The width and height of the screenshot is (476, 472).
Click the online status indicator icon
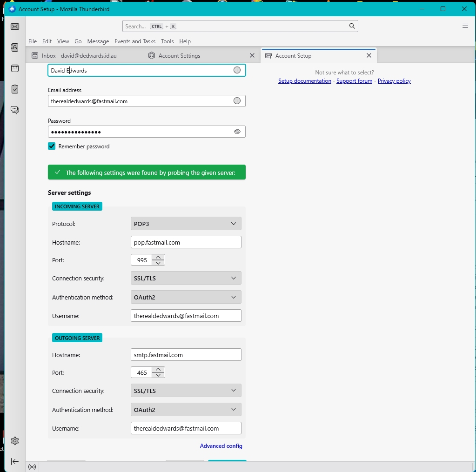[32, 466]
